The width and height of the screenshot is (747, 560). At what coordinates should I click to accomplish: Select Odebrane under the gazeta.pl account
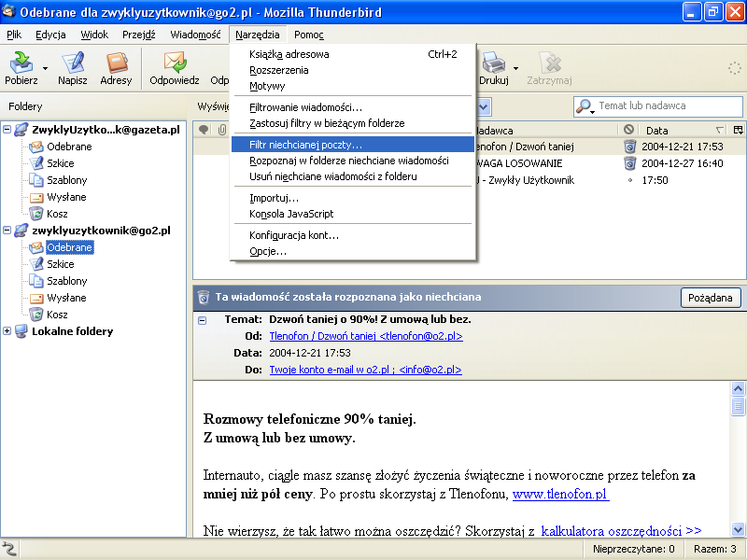tap(69, 147)
